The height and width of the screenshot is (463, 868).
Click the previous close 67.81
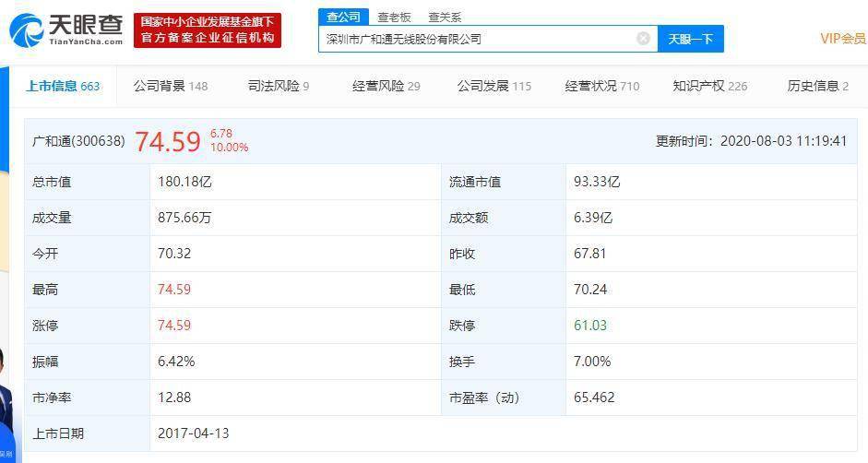pyautogui.click(x=590, y=254)
